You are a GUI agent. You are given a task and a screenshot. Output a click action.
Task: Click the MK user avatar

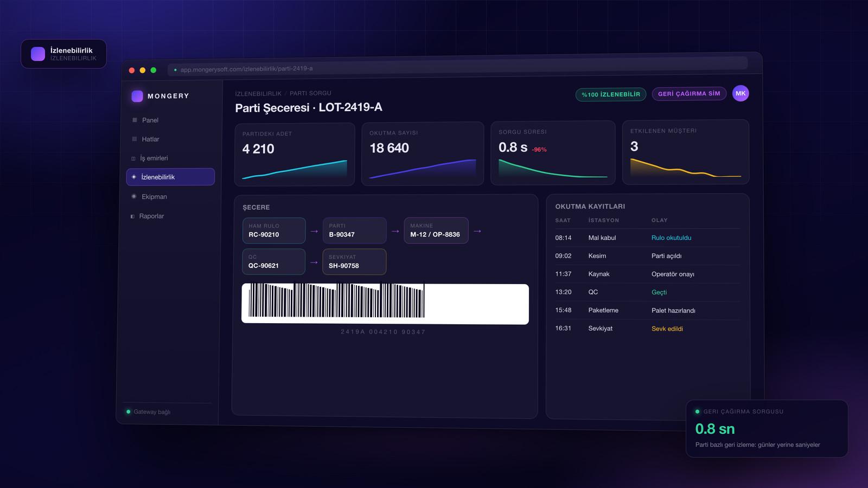(x=741, y=93)
